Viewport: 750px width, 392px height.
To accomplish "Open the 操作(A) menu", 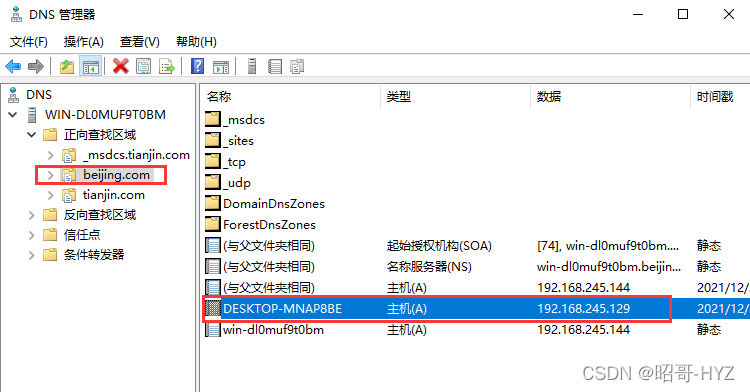I will 84,42.
